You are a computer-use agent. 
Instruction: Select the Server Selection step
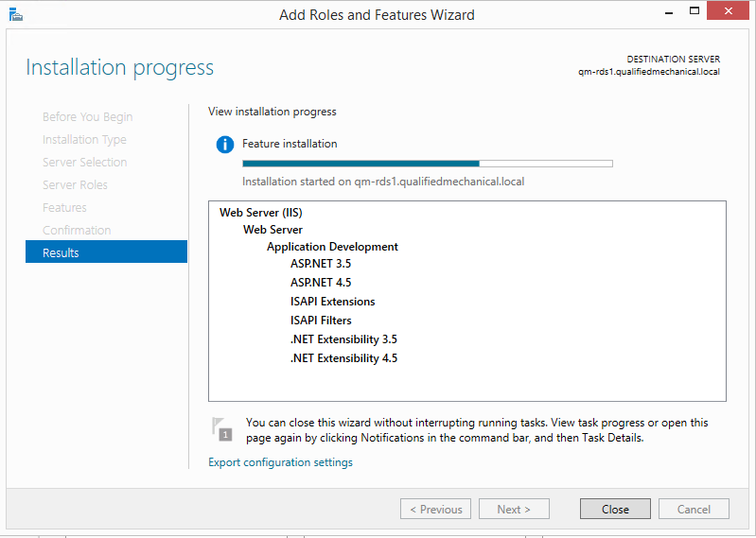84,163
